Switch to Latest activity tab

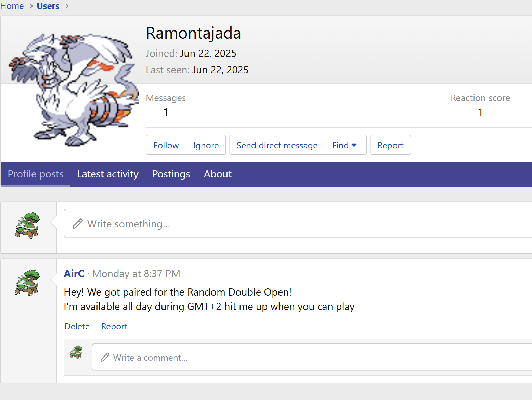108,174
